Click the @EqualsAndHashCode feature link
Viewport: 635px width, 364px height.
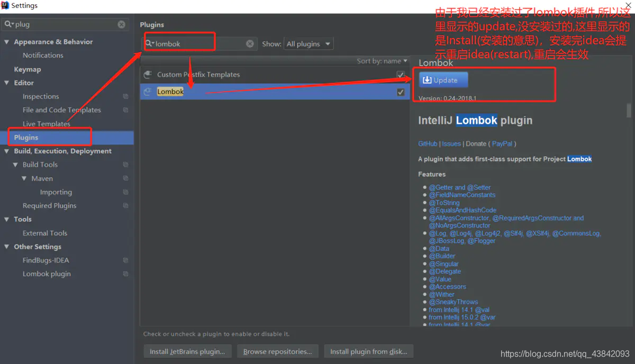tap(462, 210)
